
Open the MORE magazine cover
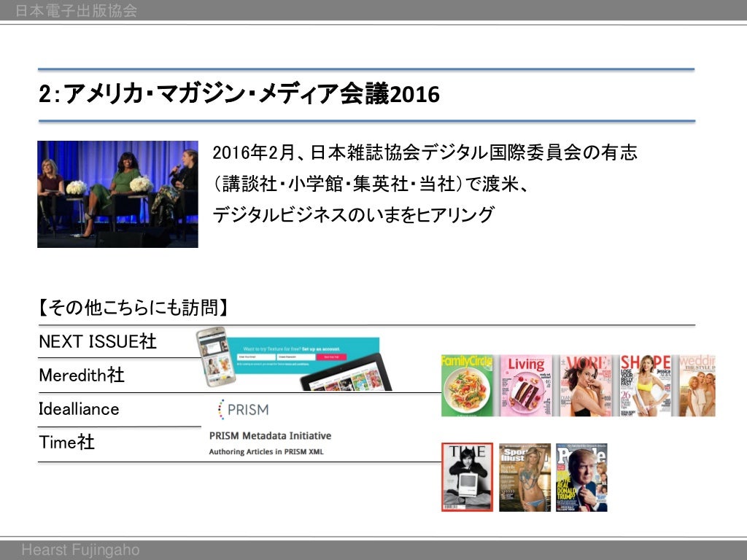click(586, 386)
